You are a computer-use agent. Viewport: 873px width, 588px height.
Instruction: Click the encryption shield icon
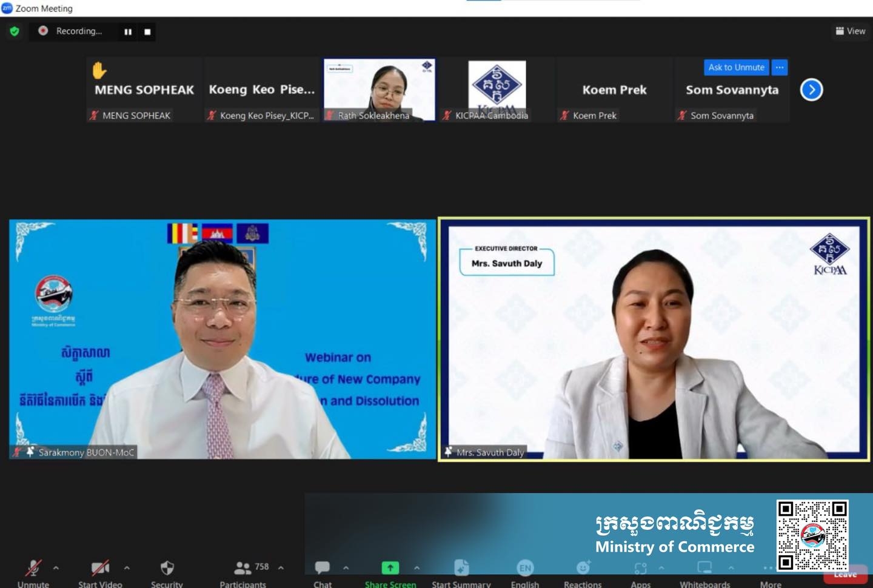pyautogui.click(x=15, y=31)
